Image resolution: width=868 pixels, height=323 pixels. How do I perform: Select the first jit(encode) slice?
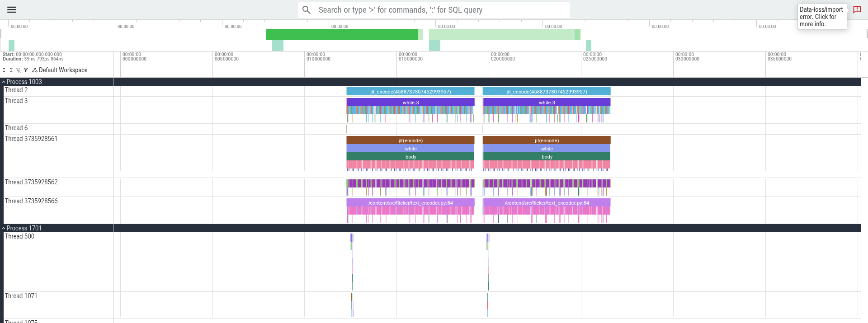tap(410, 140)
